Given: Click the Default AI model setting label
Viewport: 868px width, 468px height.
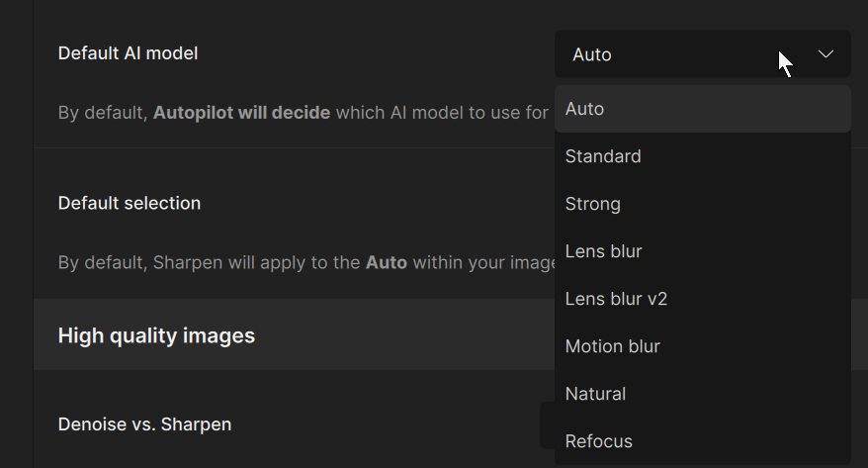Looking at the screenshot, I should pos(129,53).
